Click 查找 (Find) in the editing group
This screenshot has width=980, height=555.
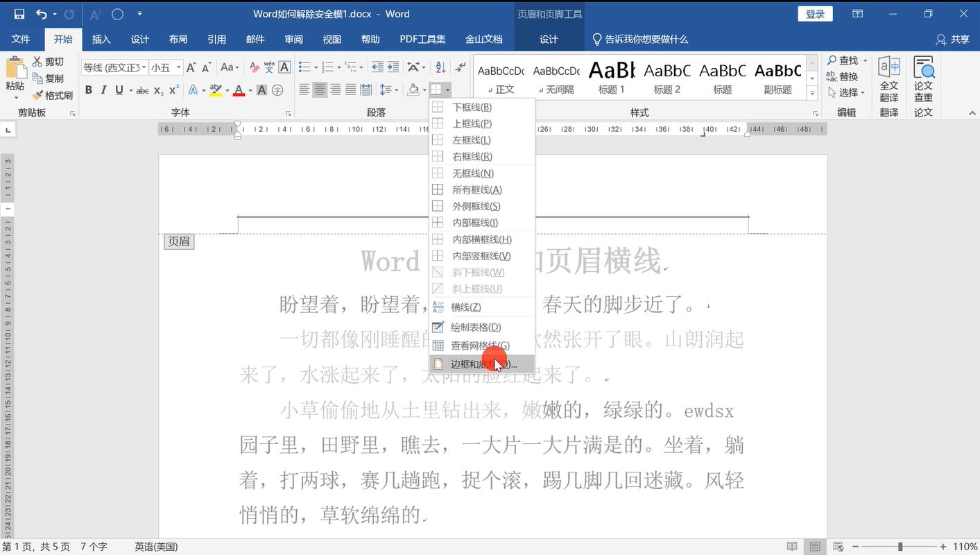pyautogui.click(x=847, y=61)
